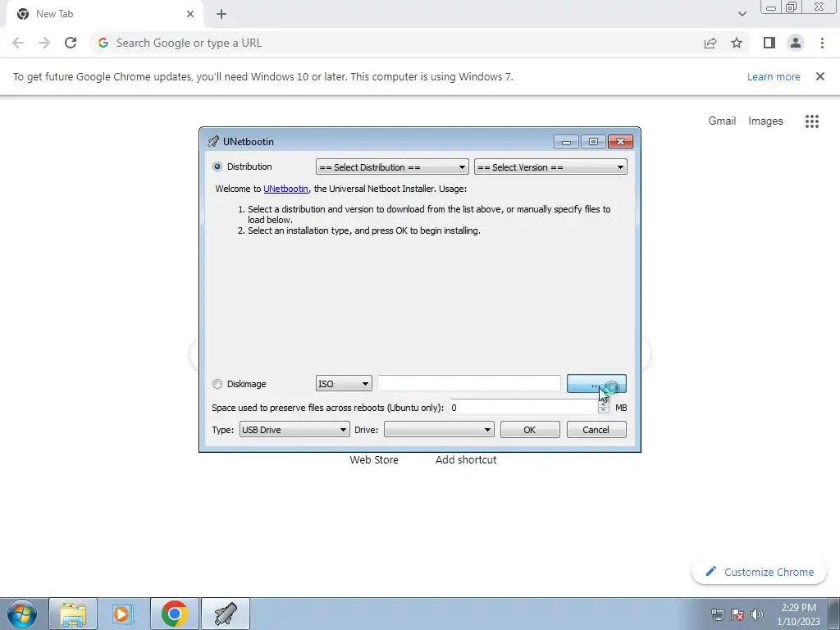Open Google apps grid
The image size is (840, 630).
[x=811, y=121]
